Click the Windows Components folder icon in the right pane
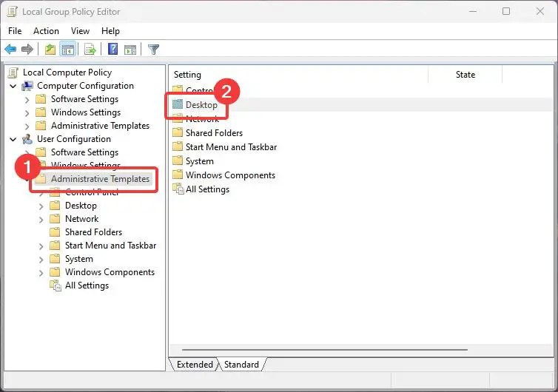558x392 pixels. click(x=178, y=175)
